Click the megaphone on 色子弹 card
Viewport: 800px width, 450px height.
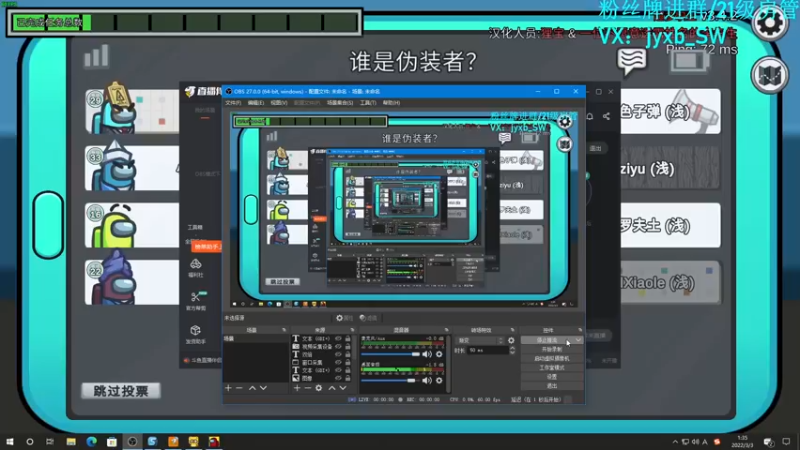point(693,112)
